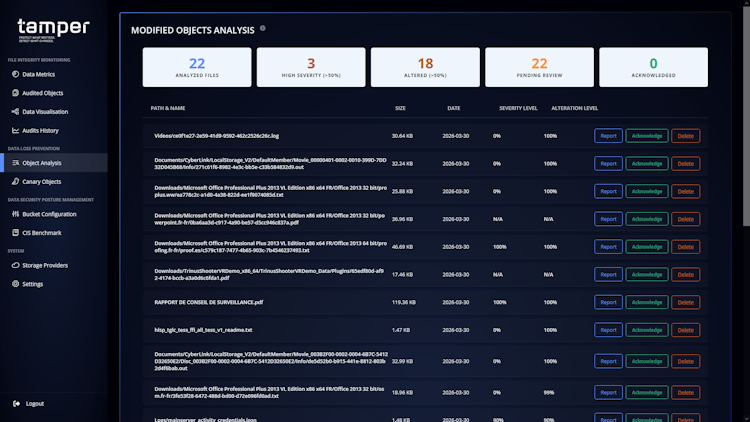Click the Settings gear icon
This screenshot has height=422, width=750.
[x=15, y=284]
